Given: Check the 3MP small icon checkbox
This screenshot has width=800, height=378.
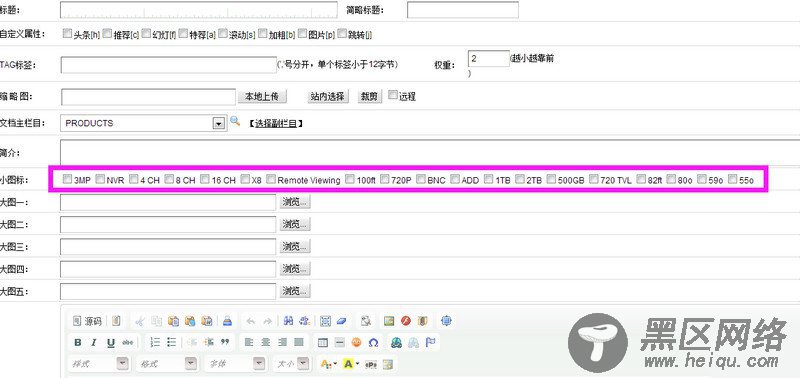Looking at the screenshot, I should 67,179.
